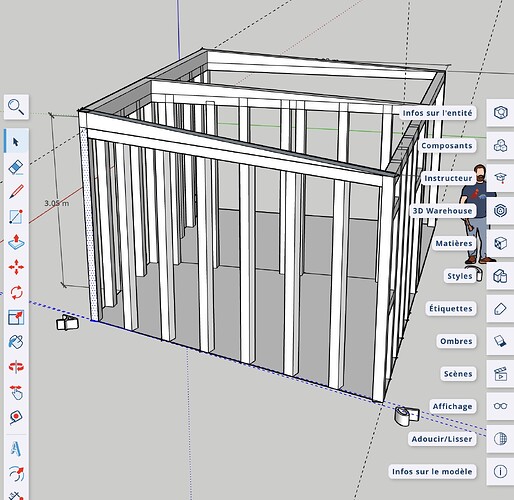Activate the Scale tool
514x500 pixels.
[16, 317]
